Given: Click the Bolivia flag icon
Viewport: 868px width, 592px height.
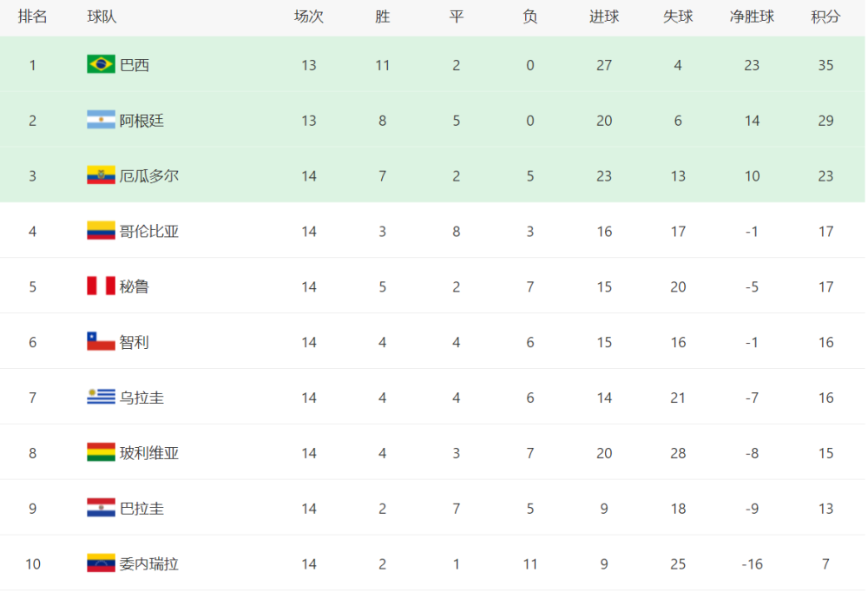Looking at the screenshot, I should click(101, 452).
